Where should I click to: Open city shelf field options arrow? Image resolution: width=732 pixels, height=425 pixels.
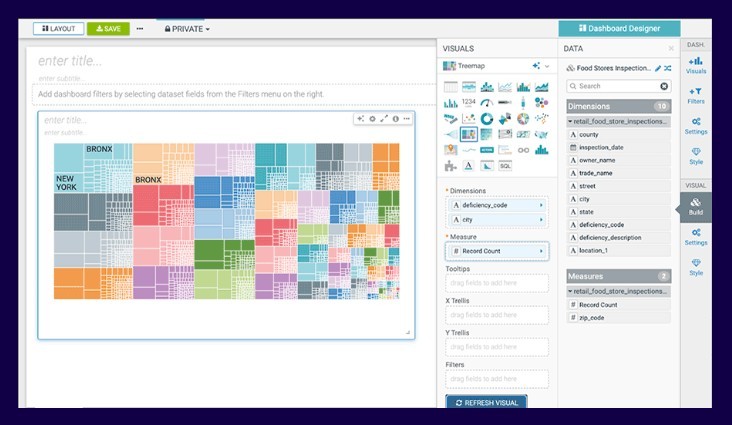click(x=541, y=220)
